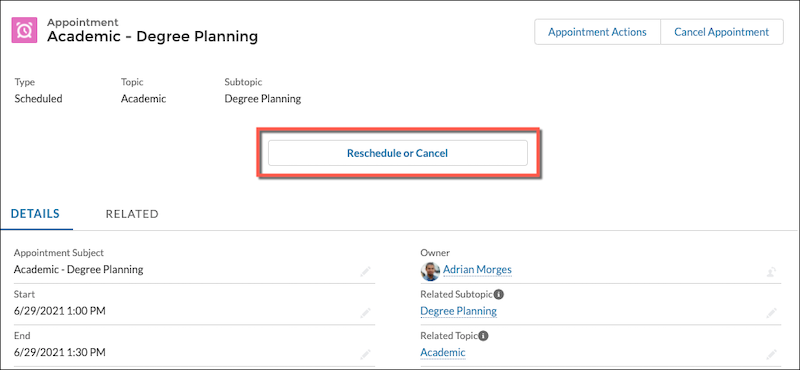Click the pink Appointment alarm clock icon
The image size is (800, 370).
24,31
